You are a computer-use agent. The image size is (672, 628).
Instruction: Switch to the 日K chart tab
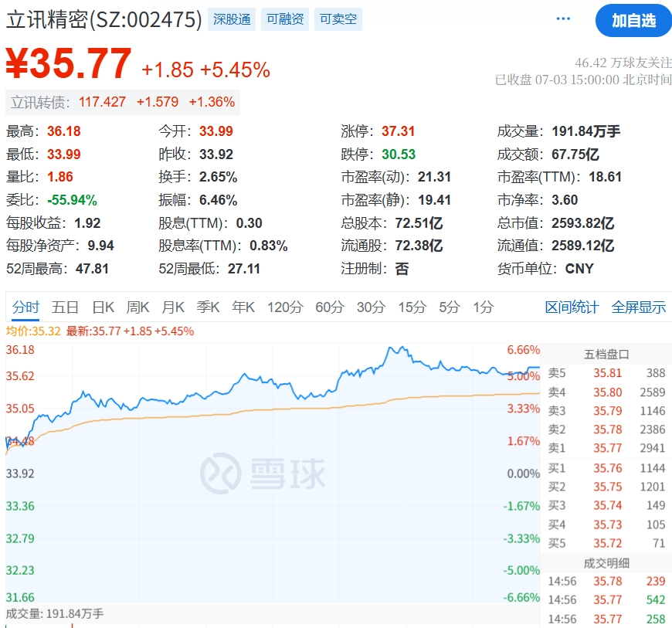[x=104, y=307]
